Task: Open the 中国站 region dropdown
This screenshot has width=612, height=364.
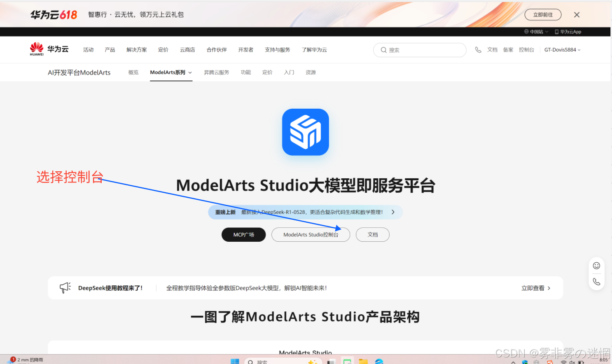Action: 536,32
